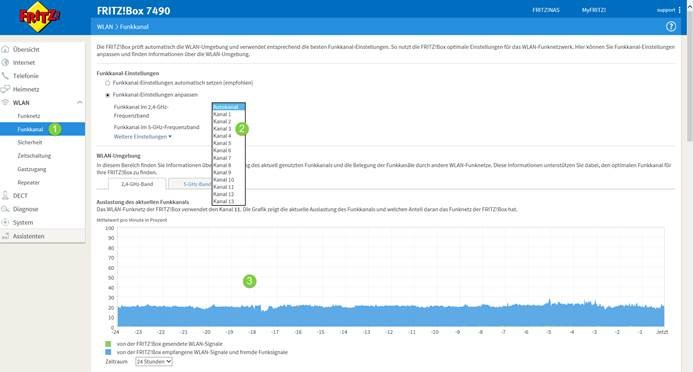The width and height of the screenshot is (693, 372).
Task: Click the DECT handset icon
Action: (x=5, y=195)
